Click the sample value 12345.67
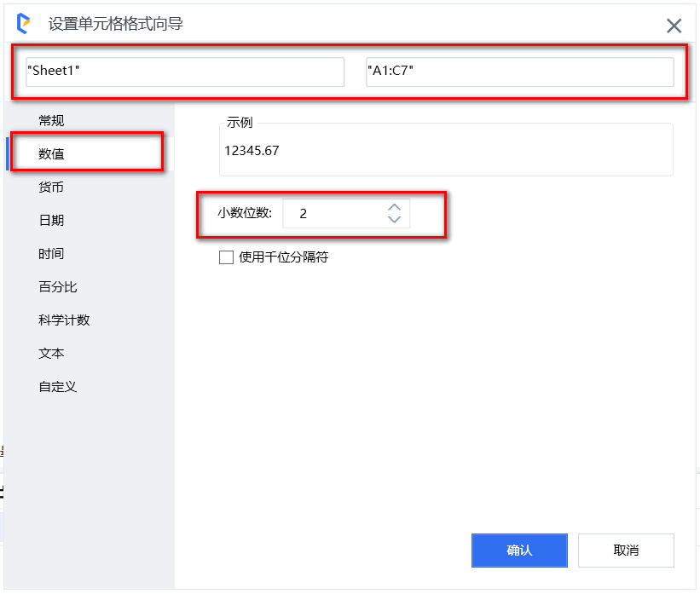This screenshot has width=700, height=594. (252, 151)
